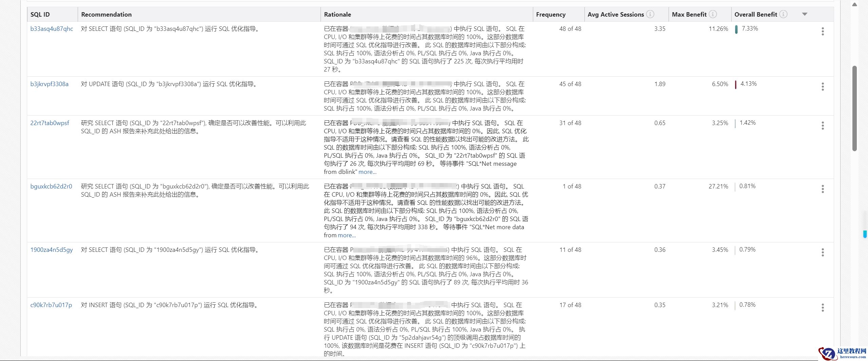Image resolution: width=868 pixels, height=361 pixels.
Task: Click the vertical scrollbar thumb
Action: click(854, 108)
